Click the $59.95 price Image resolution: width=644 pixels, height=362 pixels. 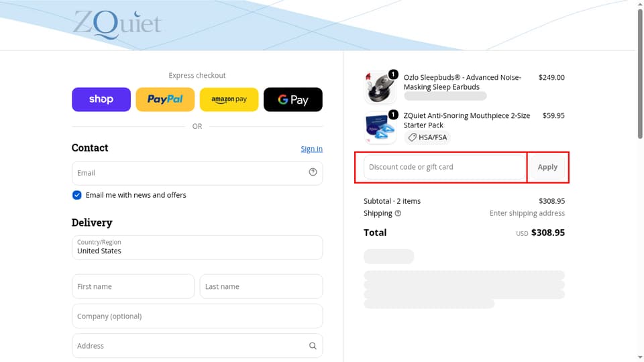point(553,116)
